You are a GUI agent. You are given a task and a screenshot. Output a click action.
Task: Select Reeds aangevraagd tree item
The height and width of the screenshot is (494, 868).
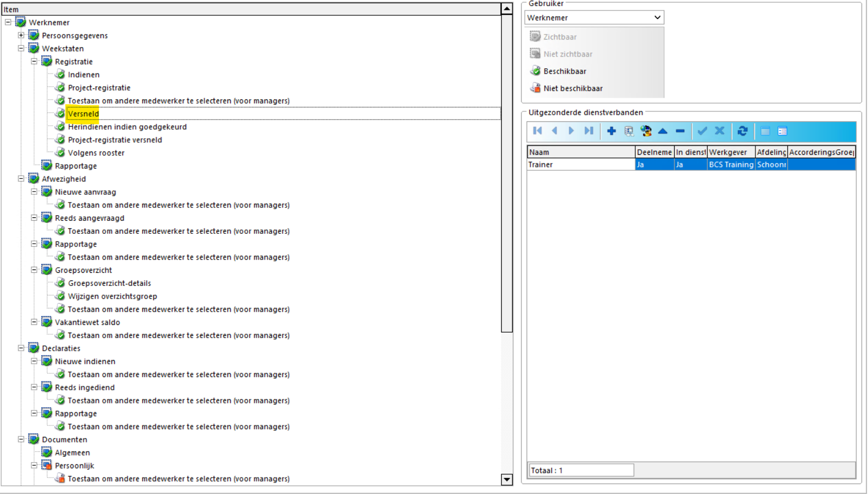89,218
